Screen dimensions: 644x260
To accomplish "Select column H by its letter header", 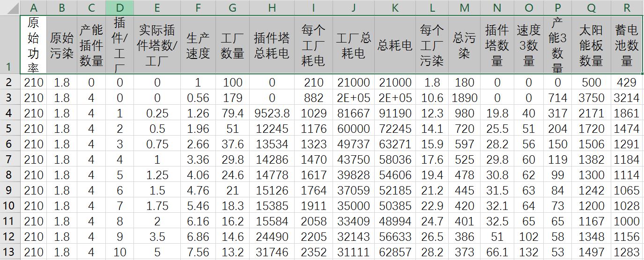I will (x=272, y=7).
